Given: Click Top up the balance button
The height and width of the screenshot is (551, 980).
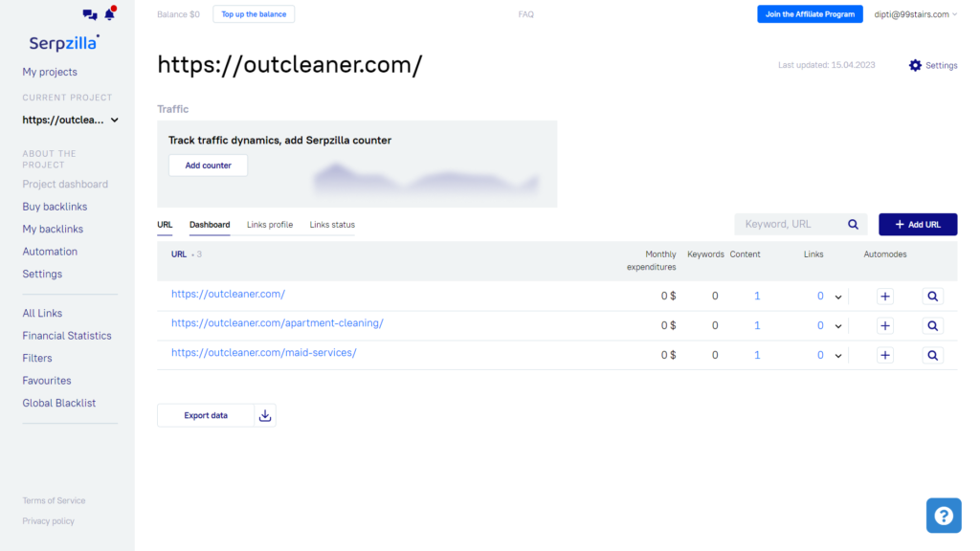Looking at the screenshot, I should tap(254, 14).
